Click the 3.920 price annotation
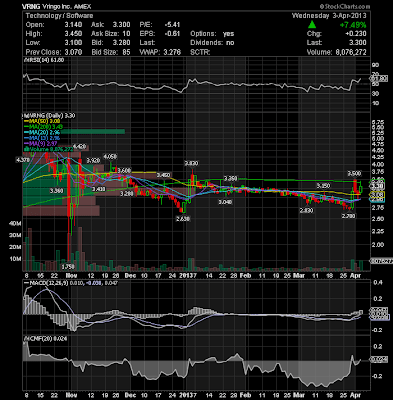 (x=93, y=160)
